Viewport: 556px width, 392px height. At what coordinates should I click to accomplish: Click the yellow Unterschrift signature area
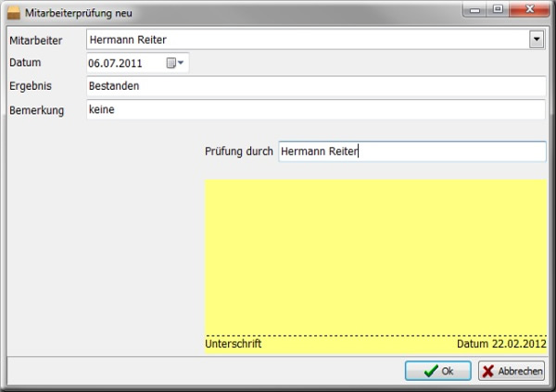point(376,266)
